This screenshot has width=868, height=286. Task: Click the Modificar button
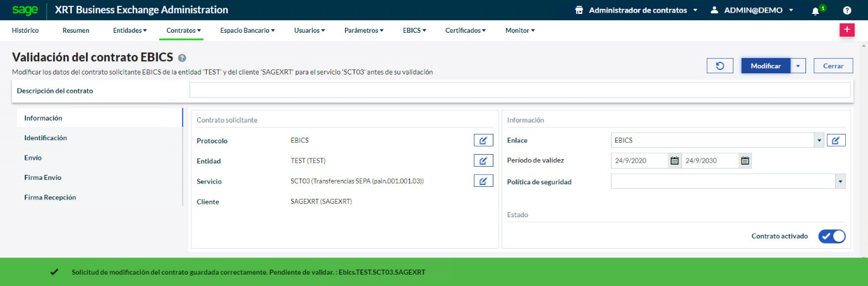click(766, 66)
